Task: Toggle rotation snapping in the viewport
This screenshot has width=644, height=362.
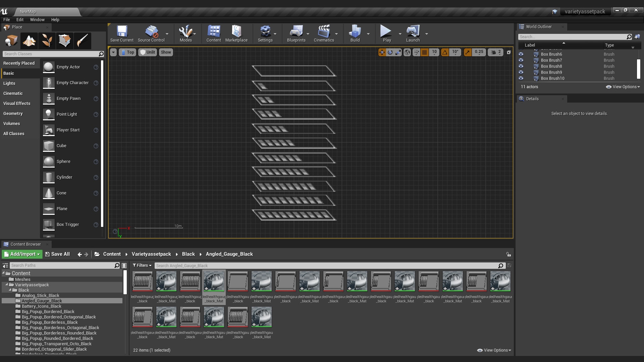Action: [445, 52]
